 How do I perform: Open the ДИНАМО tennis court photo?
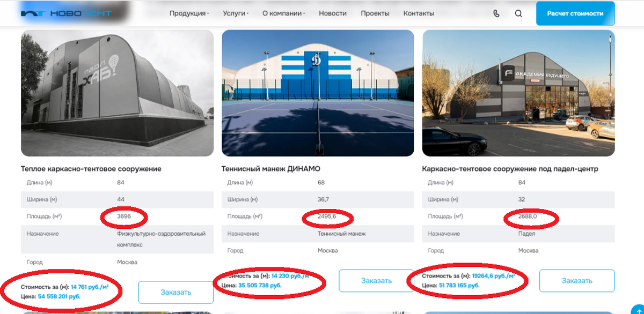pos(318,92)
